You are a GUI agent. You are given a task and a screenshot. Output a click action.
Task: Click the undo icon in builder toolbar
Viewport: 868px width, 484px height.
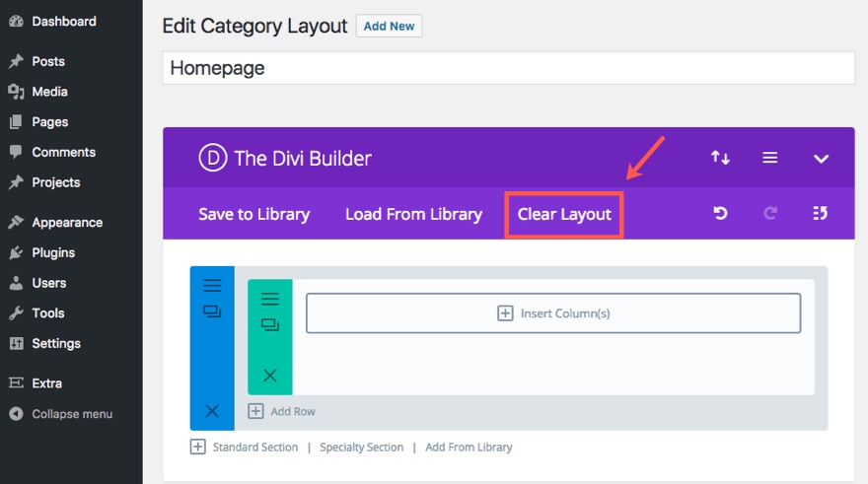pos(720,213)
